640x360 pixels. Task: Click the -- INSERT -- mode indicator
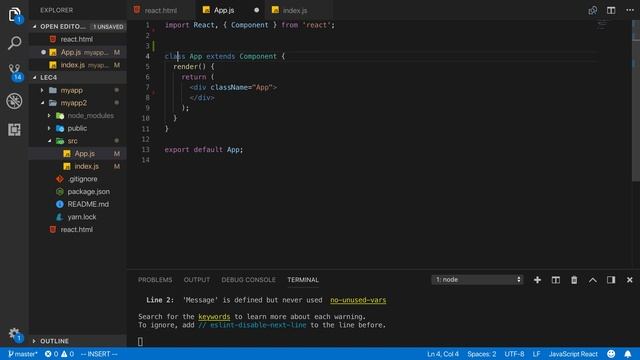click(99, 354)
